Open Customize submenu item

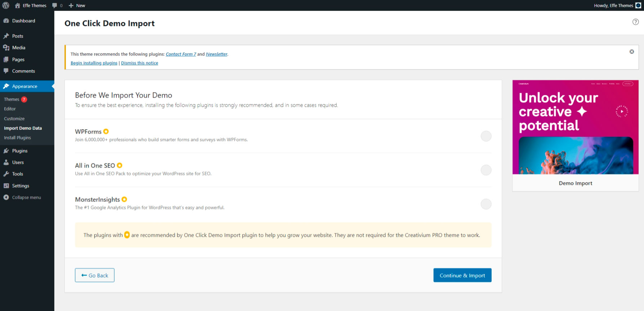[14, 118]
